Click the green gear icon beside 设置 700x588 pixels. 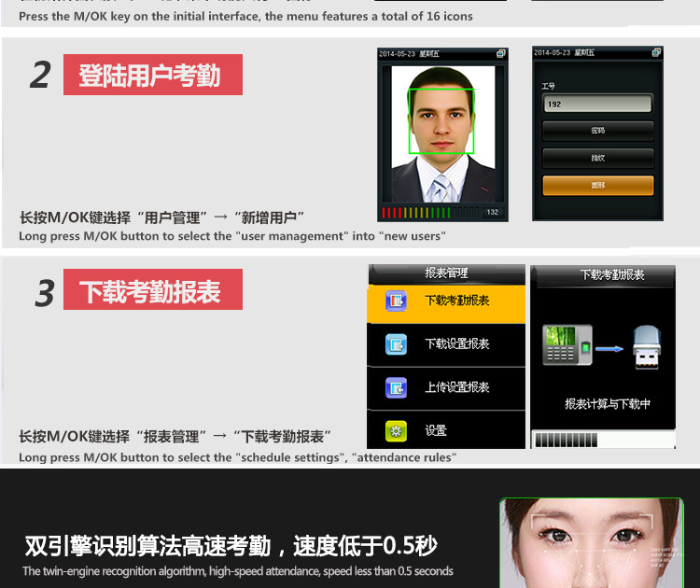(x=396, y=431)
